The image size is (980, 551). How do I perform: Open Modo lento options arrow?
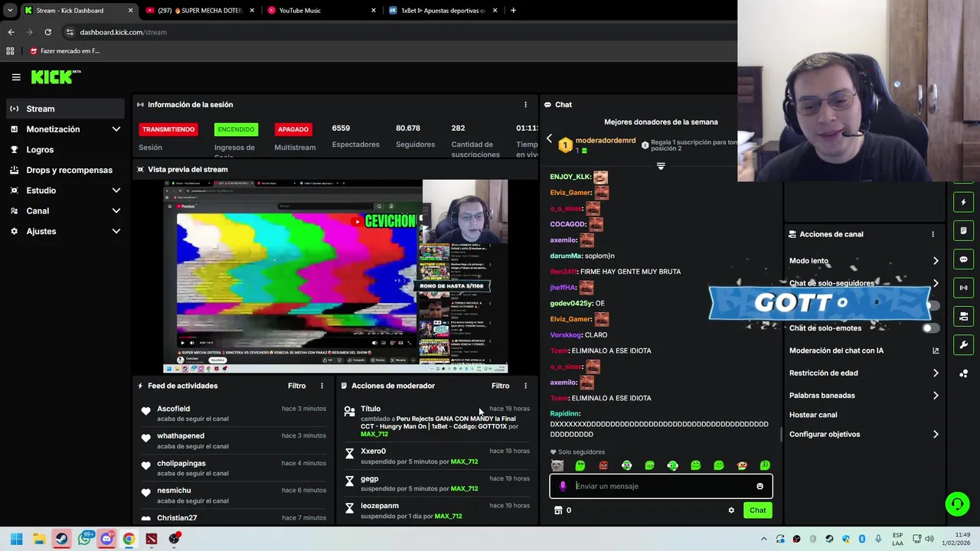point(936,261)
